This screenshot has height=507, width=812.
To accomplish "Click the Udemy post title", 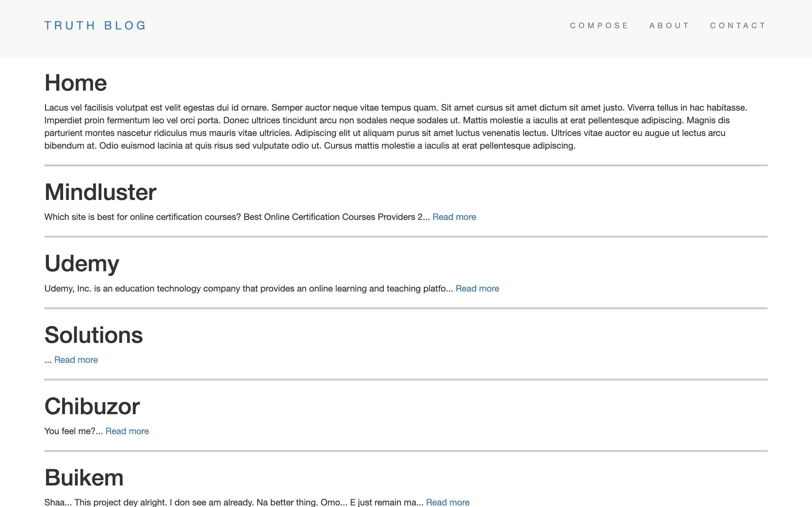I will click(82, 264).
